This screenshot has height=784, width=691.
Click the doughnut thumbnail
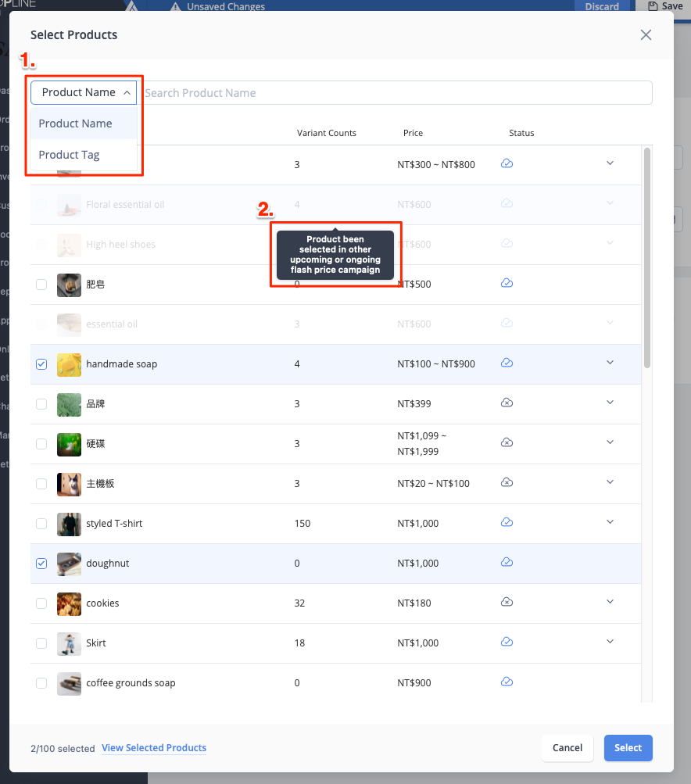[69, 564]
